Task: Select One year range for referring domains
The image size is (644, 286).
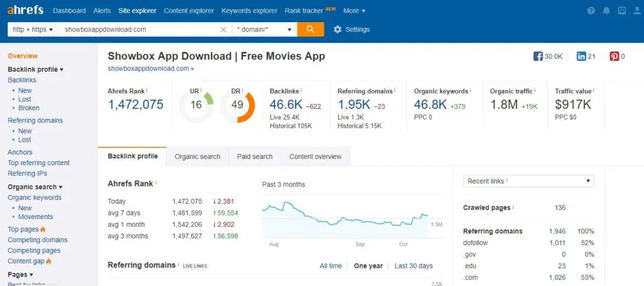Action: tap(369, 266)
